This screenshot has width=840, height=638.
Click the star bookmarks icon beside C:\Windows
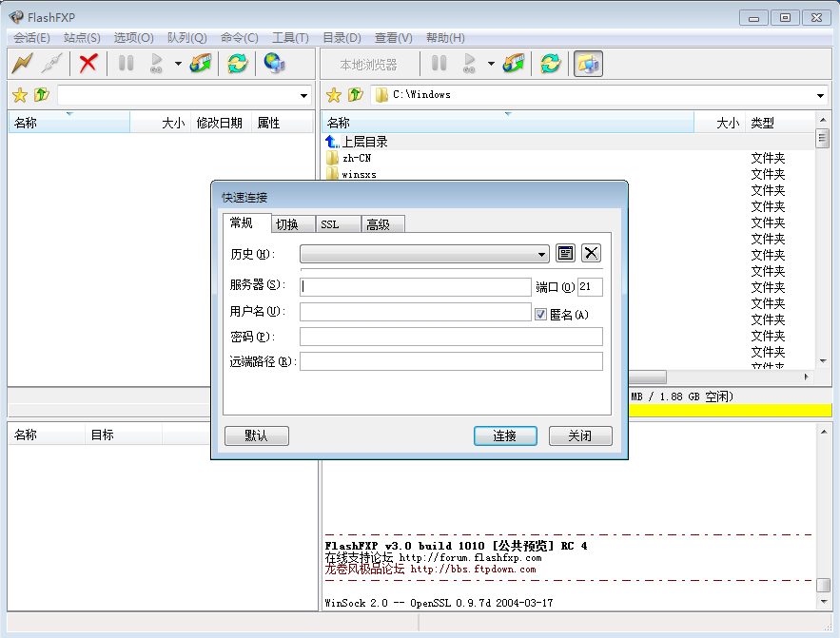334,95
